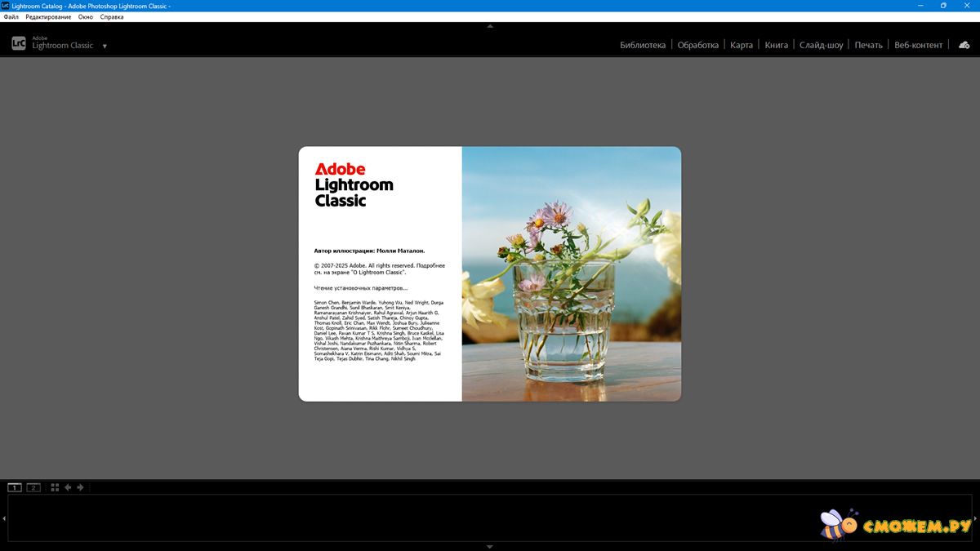Open the Окно menu
This screenshot has width=980, height=551.
tap(86, 17)
